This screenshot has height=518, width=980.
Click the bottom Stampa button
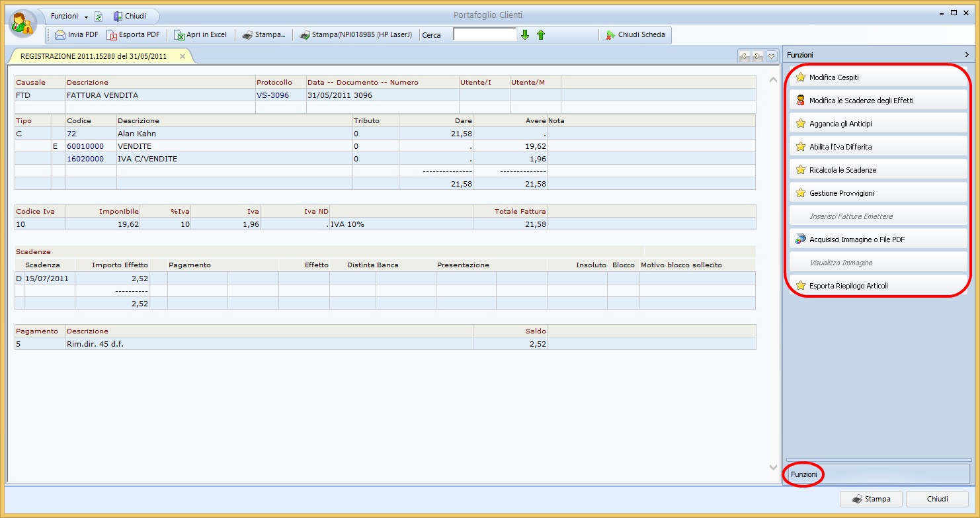(x=871, y=499)
